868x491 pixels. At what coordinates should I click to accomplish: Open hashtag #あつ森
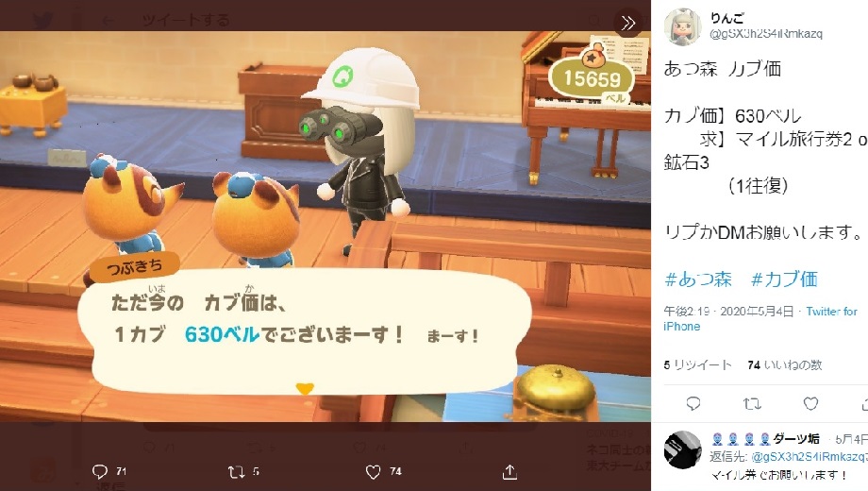click(x=697, y=279)
